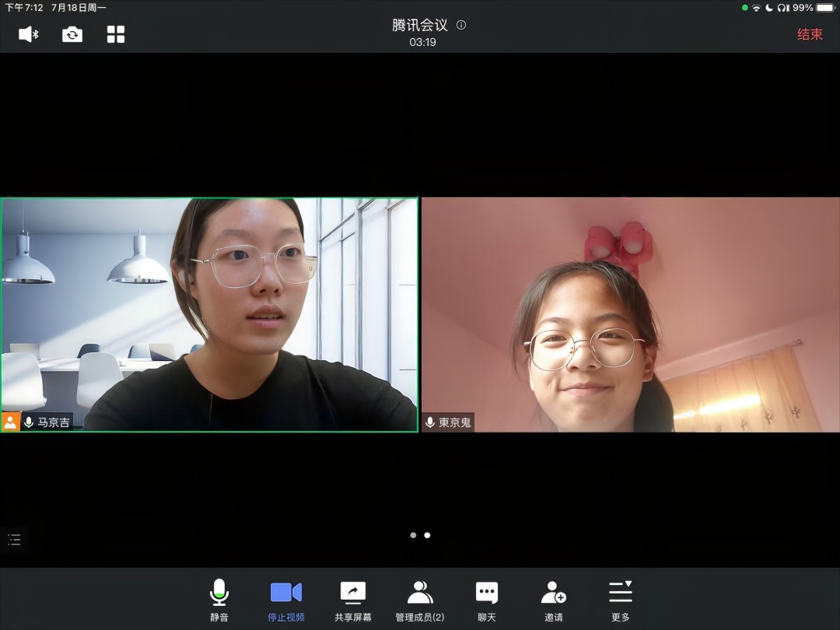Image resolution: width=840 pixels, height=630 pixels.
Task: Switch to grid layout view icon
Action: pos(116,34)
